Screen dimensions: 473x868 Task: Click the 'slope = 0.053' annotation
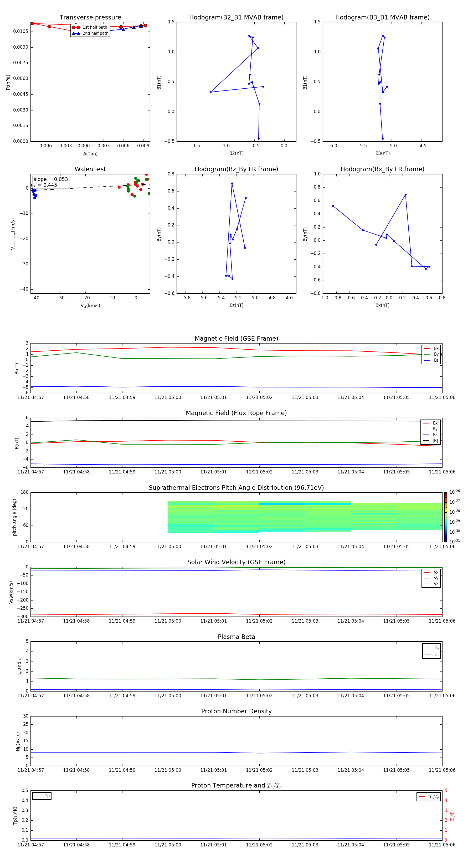(50, 179)
